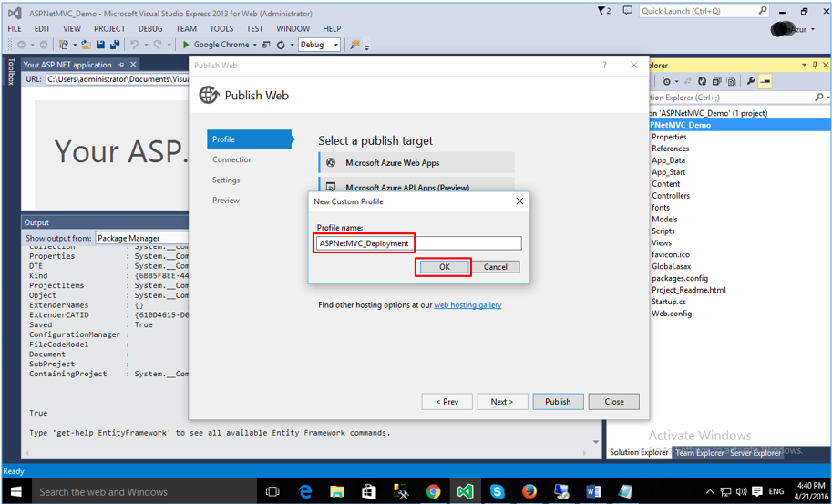Viewport: 832px width, 504px height.
Task: Open the Show output from dropdown
Action: pyautogui.click(x=142, y=238)
